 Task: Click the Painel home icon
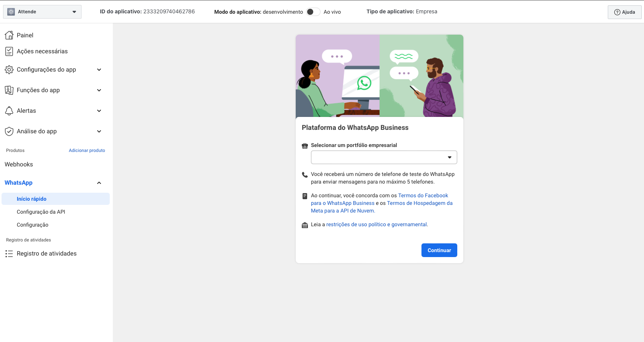click(9, 35)
